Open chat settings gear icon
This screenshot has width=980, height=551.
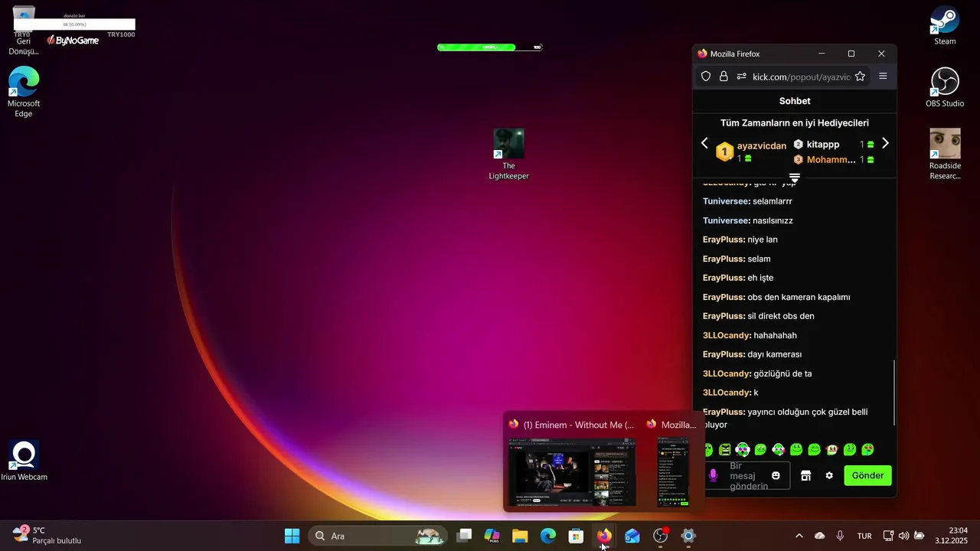pos(829,475)
